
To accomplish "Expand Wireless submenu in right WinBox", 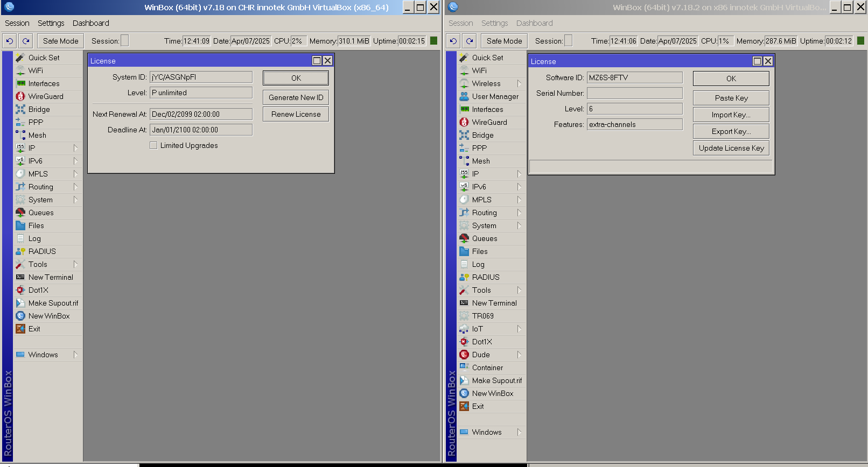I will (x=519, y=83).
